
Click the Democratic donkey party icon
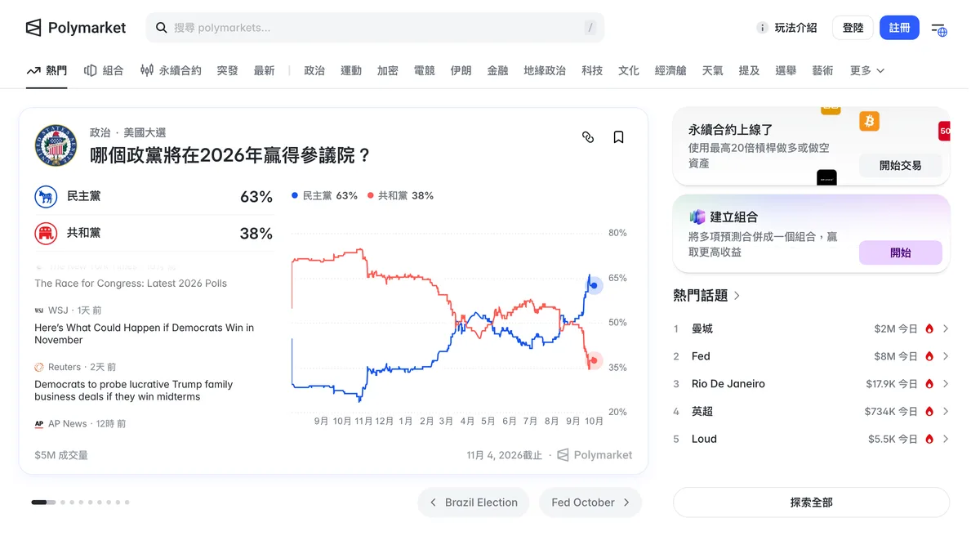(46, 197)
